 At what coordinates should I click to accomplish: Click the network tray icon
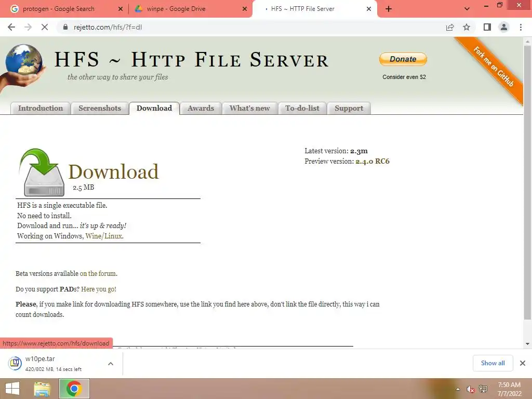pos(483,389)
